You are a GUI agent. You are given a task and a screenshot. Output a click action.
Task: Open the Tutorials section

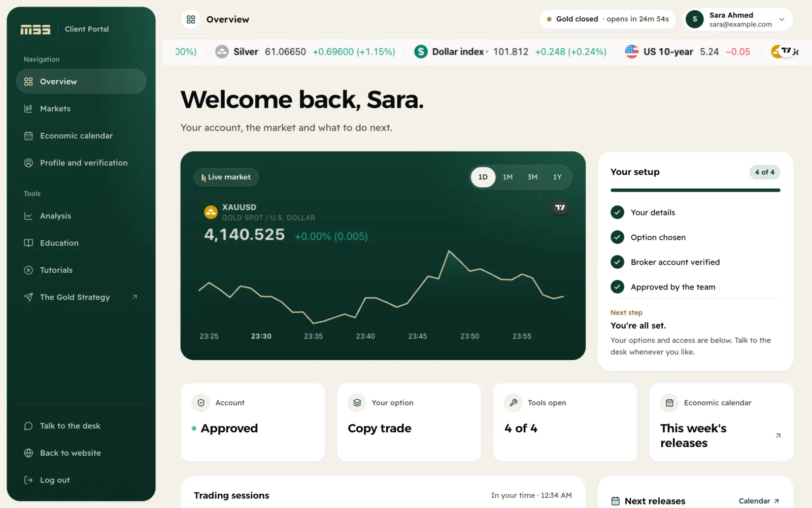click(81, 270)
